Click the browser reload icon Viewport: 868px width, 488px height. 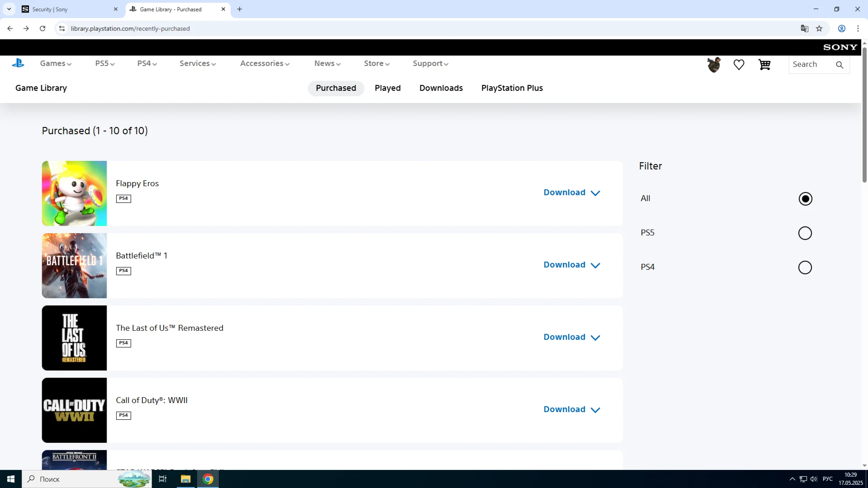tap(42, 28)
